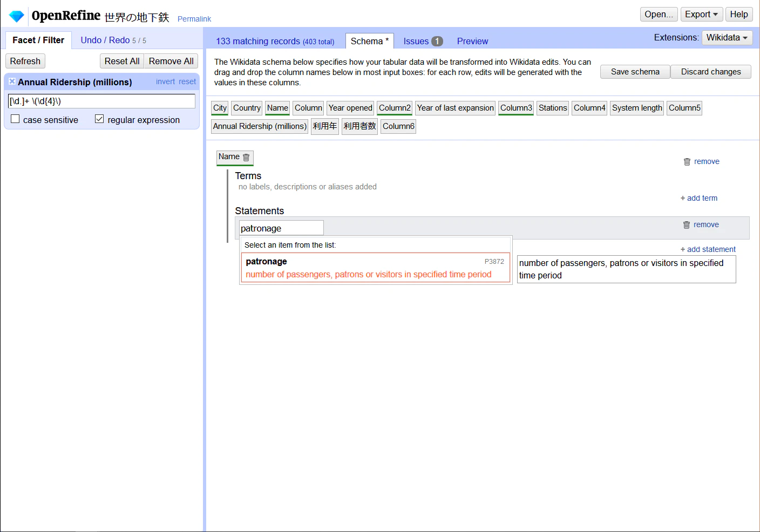Toggle the case sensitive checkbox
This screenshot has width=760, height=532.
coord(15,119)
